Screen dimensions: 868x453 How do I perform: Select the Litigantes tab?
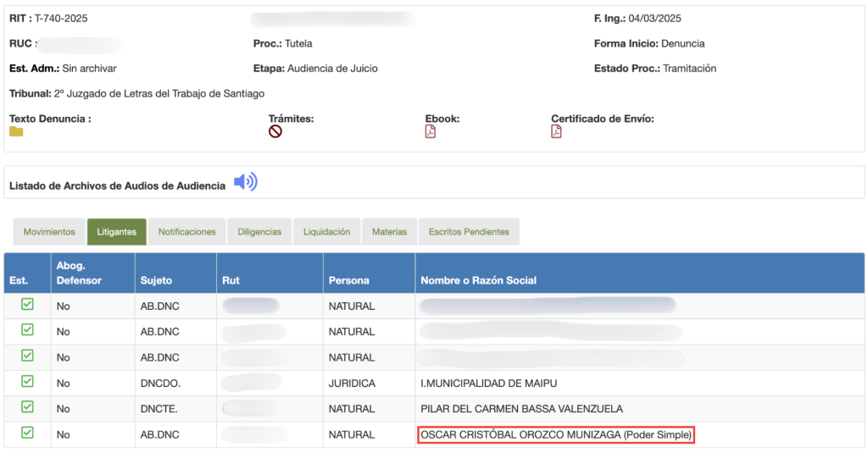tap(117, 232)
